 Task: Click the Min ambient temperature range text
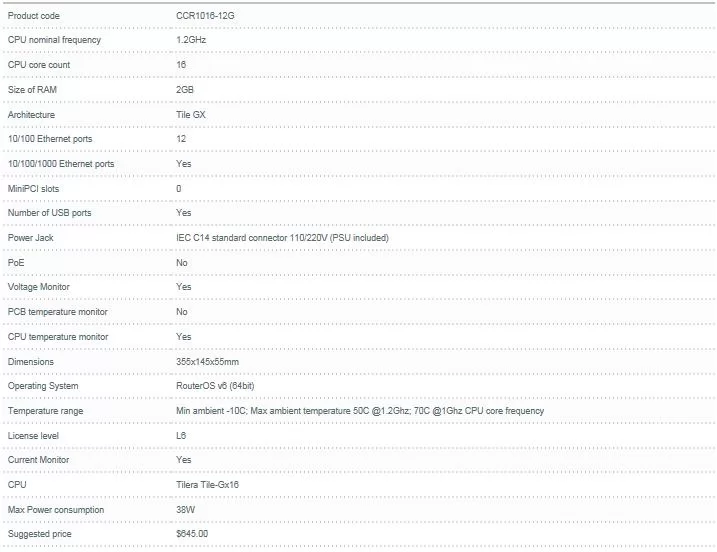pos(360,411)
